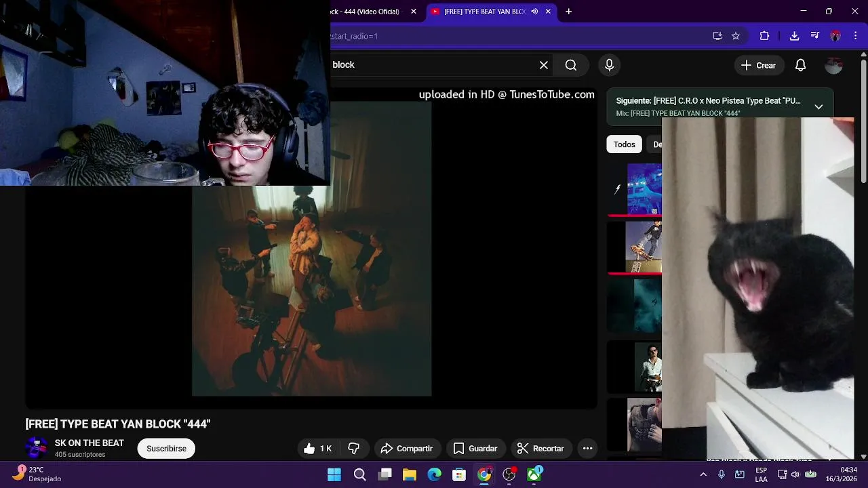Image resolution: width=868 pixels, height=488 pixels.
Task: Switch the ESP LAA input language
Action: [762, 474]
